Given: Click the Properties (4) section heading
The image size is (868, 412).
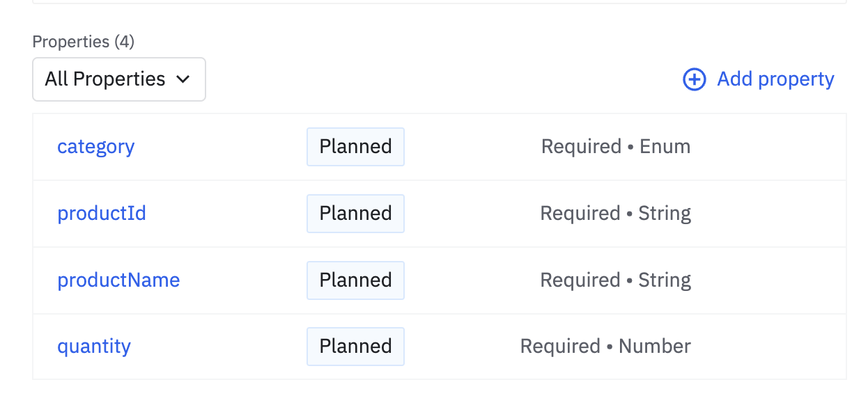Looking at the screenshot, I should [x=84, y=42].
